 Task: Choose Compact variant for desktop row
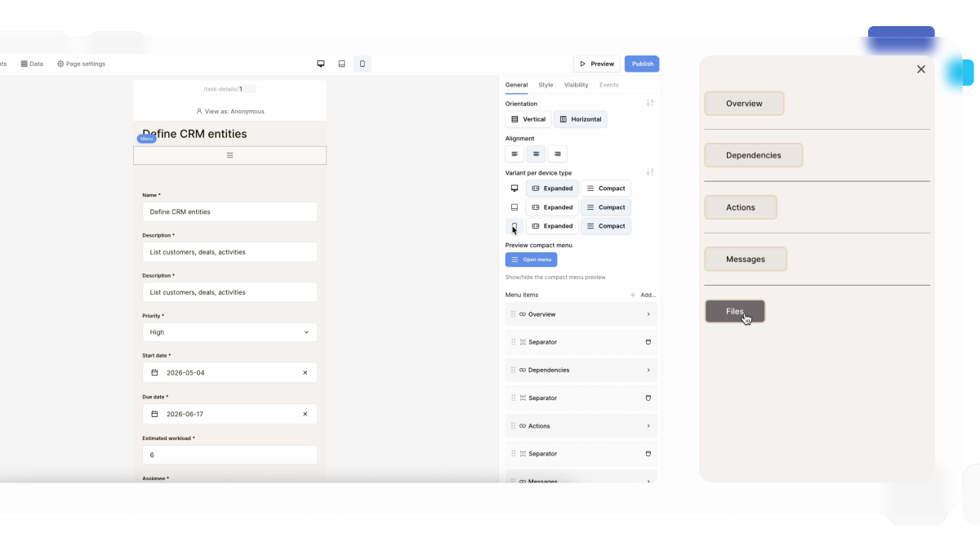pos(606,189)
